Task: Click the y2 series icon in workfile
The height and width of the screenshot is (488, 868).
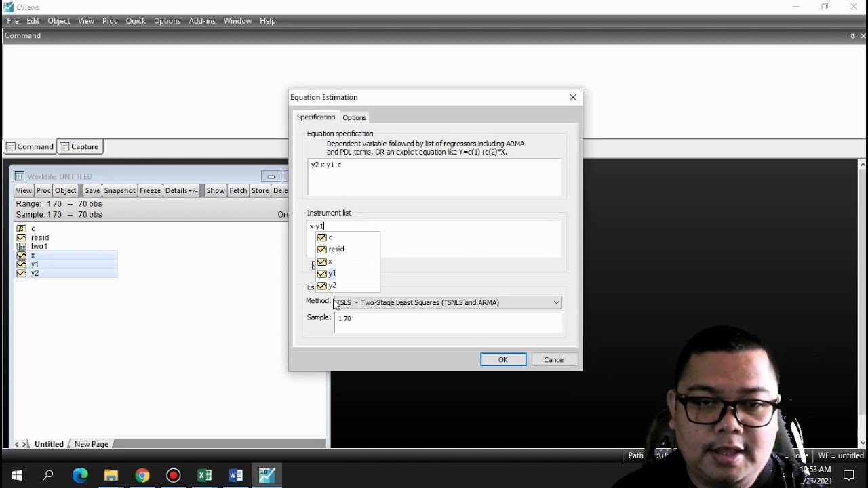Action: point(21,273)
